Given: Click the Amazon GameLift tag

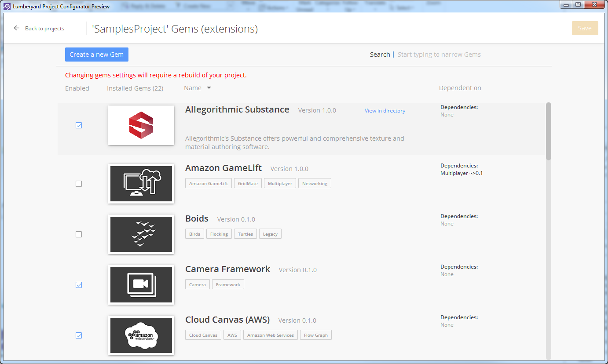Looking at the screenshot, I should pos(209,183).
